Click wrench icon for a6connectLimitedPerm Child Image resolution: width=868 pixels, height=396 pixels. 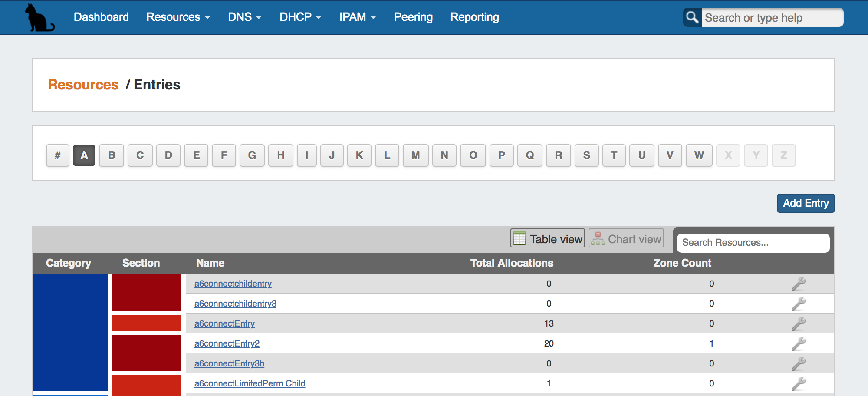(x=798, y=384)
